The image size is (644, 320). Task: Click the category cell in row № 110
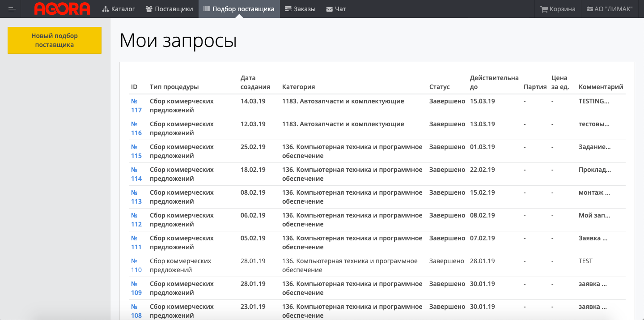(350, 265)
